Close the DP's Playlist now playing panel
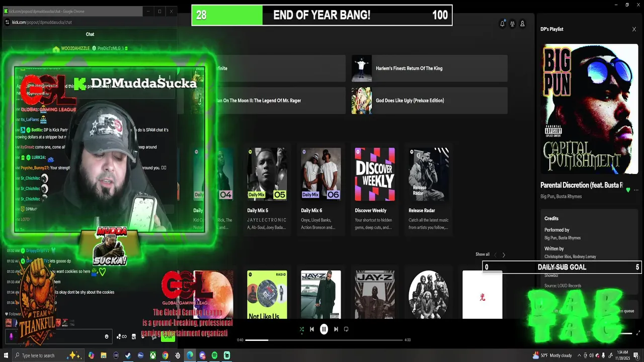This screenshot has height=362, width=644. tap(634, 29)
